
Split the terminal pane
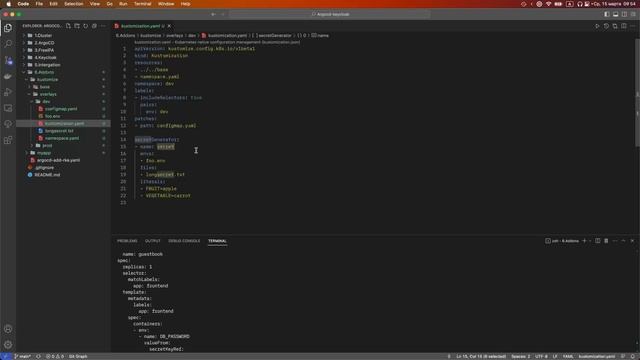pos(598,241)
